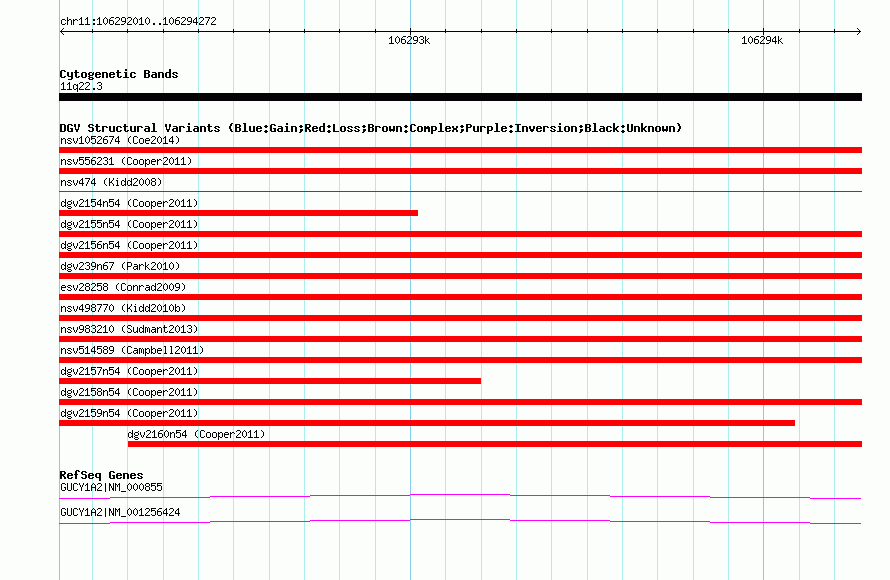Image resolution: width=890 pixels, height=580 pixels.
Task: Open the dgv2154n54 (Cooper2011) variant label
Action: (x=129, y=203)
